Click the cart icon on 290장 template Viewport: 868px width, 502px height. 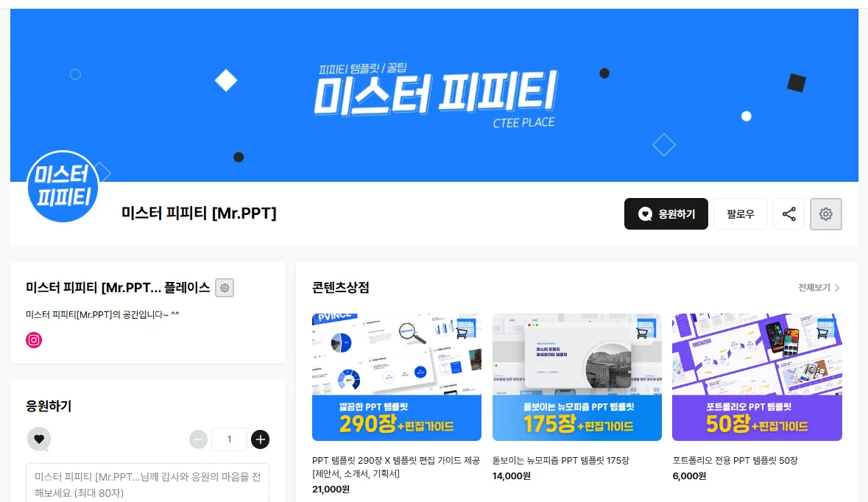462,333
